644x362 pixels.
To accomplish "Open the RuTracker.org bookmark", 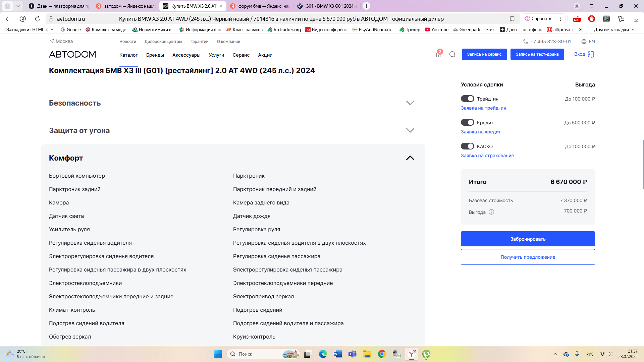I will tap(284, 29).
